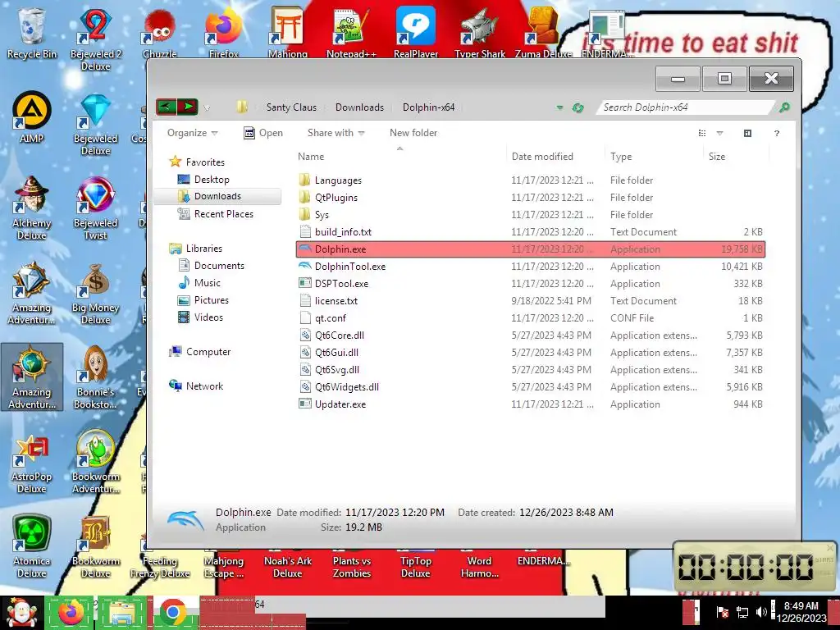
Task: Select Computer in navigation pane
Action: click(x=199, y=351)
